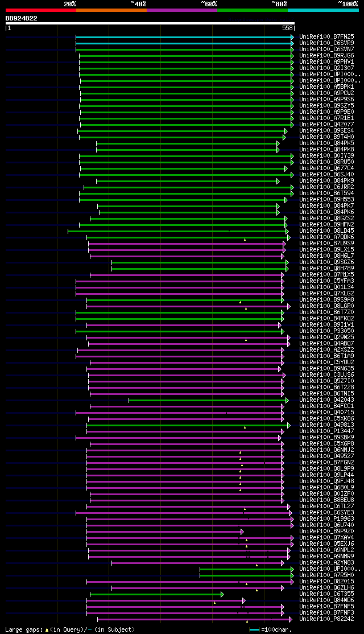Select the UniRef100_B6SJ40 label
Screen dimensions: 364x634
tap(326, 175)
